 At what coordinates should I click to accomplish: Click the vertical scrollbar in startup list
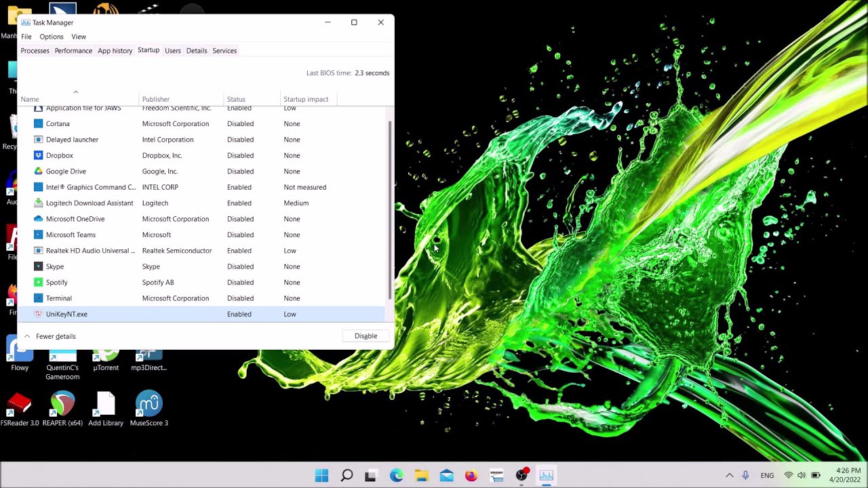coord(390,210)
